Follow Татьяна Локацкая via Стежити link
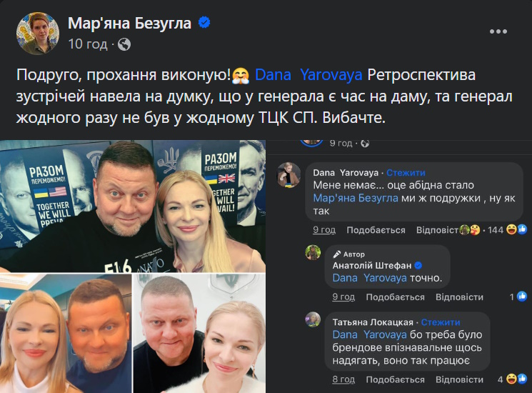 coord(441,322)
